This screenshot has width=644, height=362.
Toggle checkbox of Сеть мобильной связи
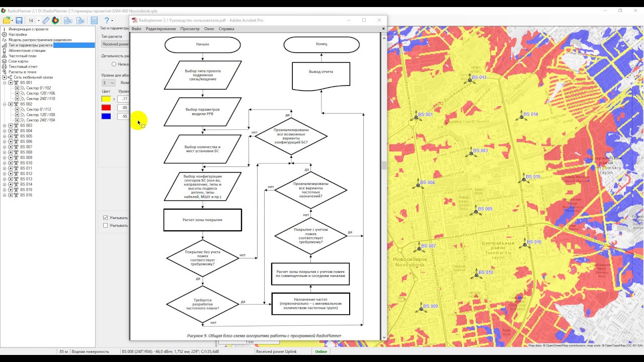(5, 77)
